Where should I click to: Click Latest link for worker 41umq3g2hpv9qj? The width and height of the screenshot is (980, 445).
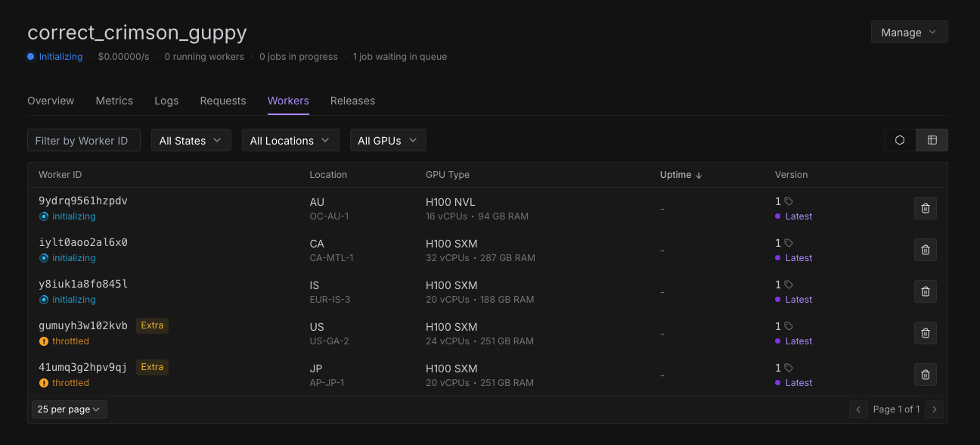(x=798, y=383)
